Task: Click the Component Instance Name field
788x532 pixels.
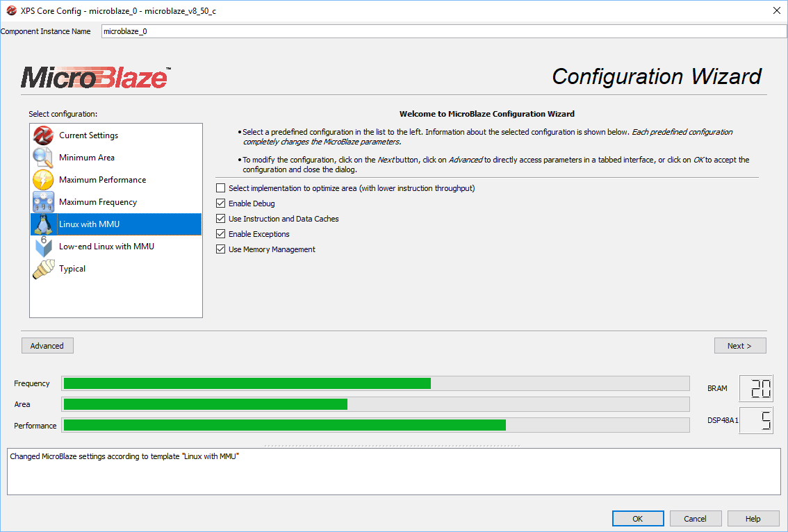Action: coord(443,31)
